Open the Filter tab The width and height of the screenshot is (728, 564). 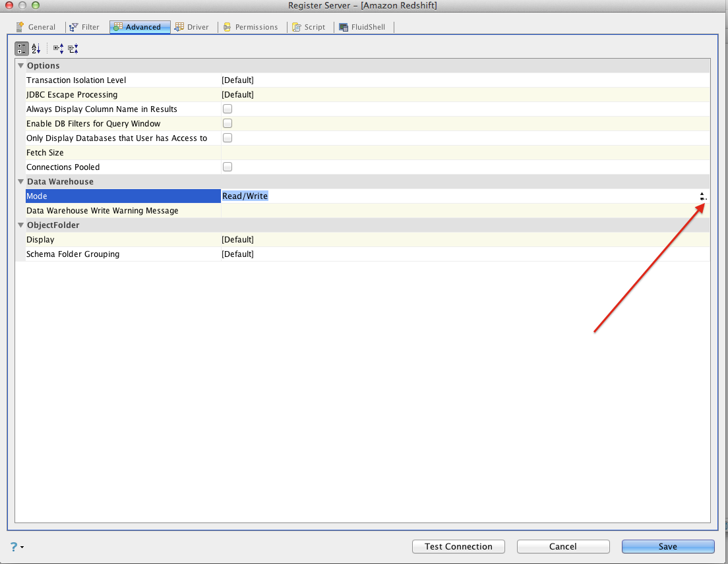pos(84,27)
